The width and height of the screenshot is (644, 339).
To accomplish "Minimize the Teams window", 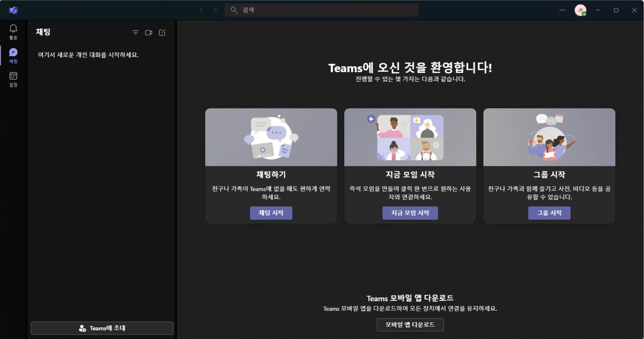I will 598,10.
